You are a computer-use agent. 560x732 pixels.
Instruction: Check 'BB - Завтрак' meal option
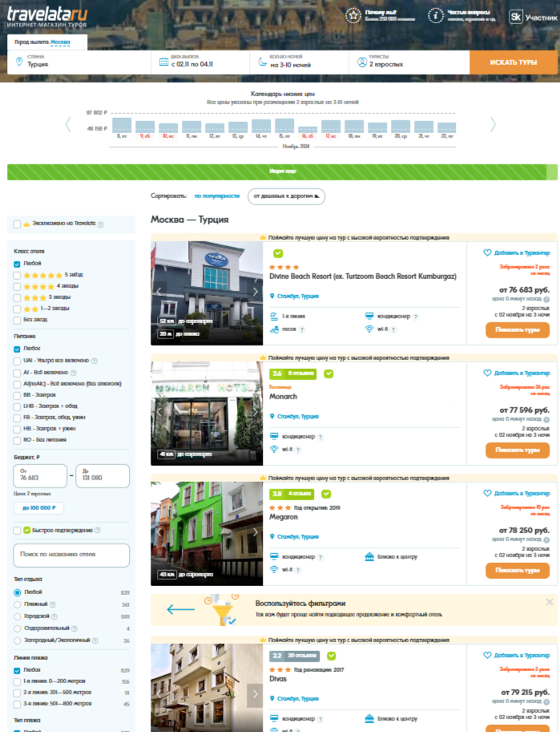pyautogui.click(x=18, y=395)
